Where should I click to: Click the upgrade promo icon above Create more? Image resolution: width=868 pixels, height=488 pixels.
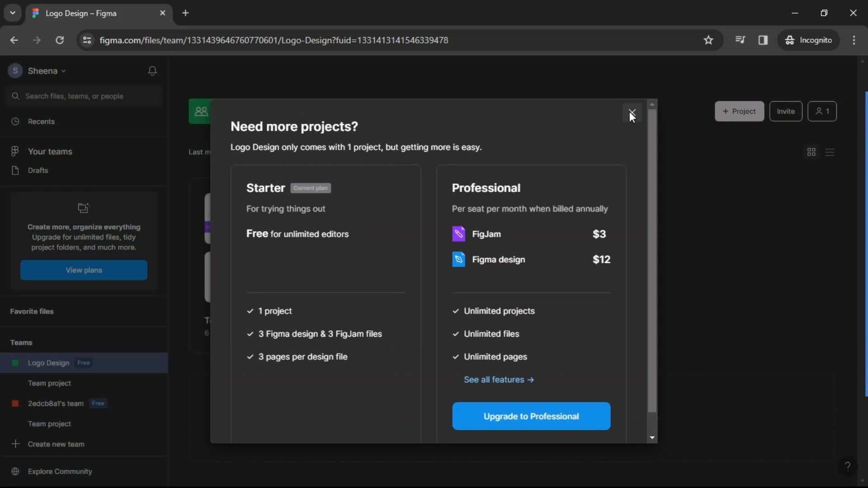coord(84,208)
